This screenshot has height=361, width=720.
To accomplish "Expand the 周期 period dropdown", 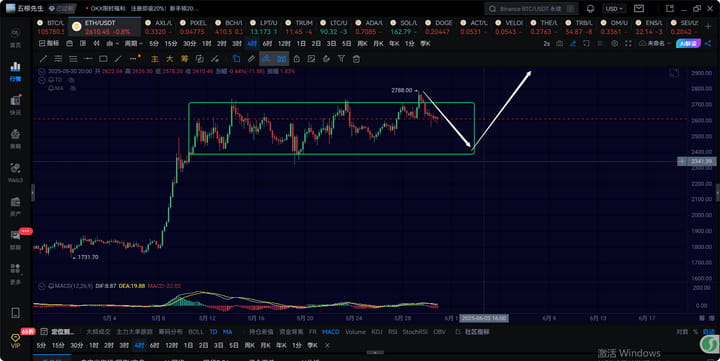I will pos(134,44).
